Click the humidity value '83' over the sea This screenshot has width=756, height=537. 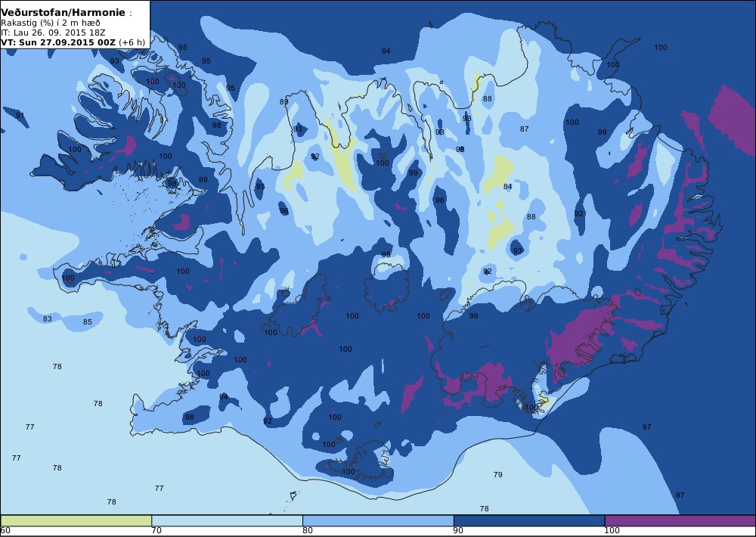pyautogui.click(x=47, y=319)
